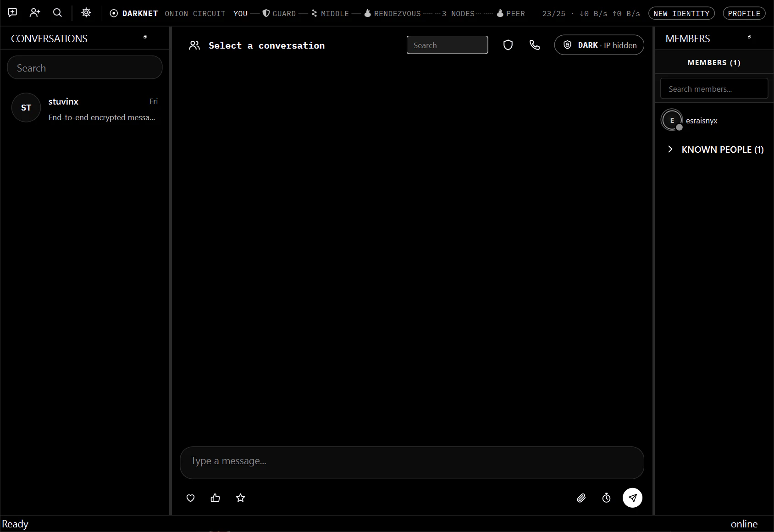
Task: Open the PROFILE button
Action: tap(744, 13)
